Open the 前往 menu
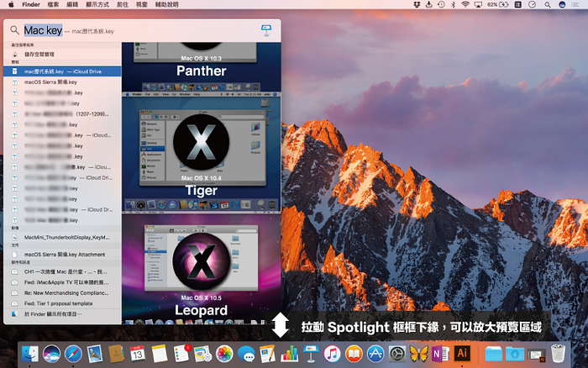 [123, 4]
